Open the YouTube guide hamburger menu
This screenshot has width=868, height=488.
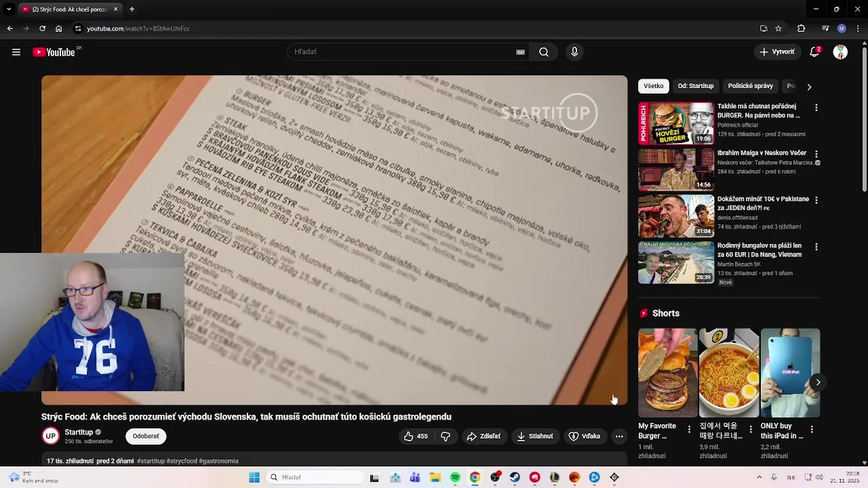pos(16,52)
